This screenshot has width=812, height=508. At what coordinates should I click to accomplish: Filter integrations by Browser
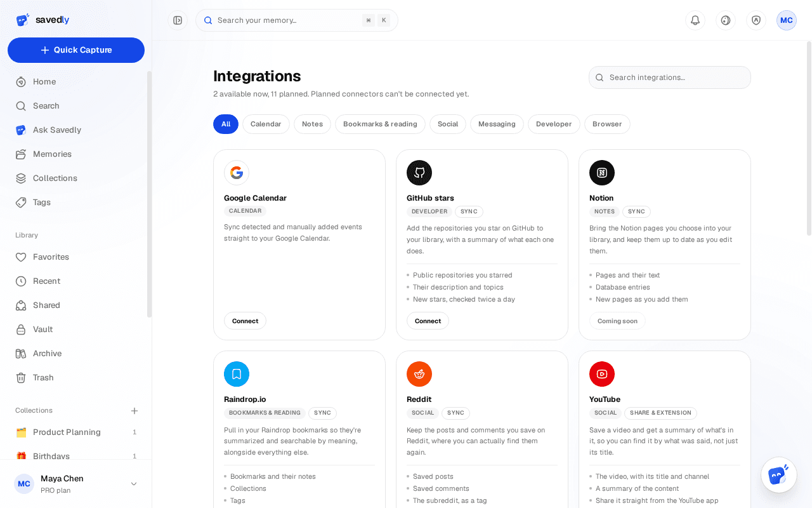point(607,124)
